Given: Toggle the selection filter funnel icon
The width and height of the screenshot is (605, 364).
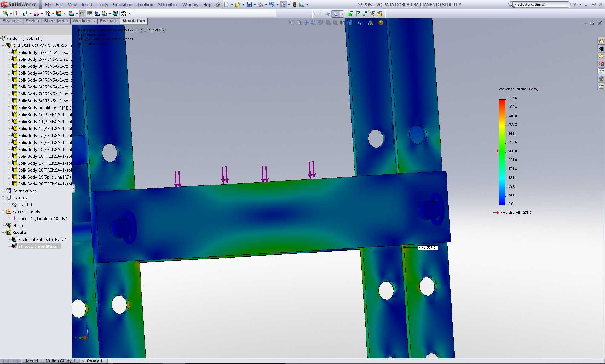Looking at the screenshot, I should [320, 14].
